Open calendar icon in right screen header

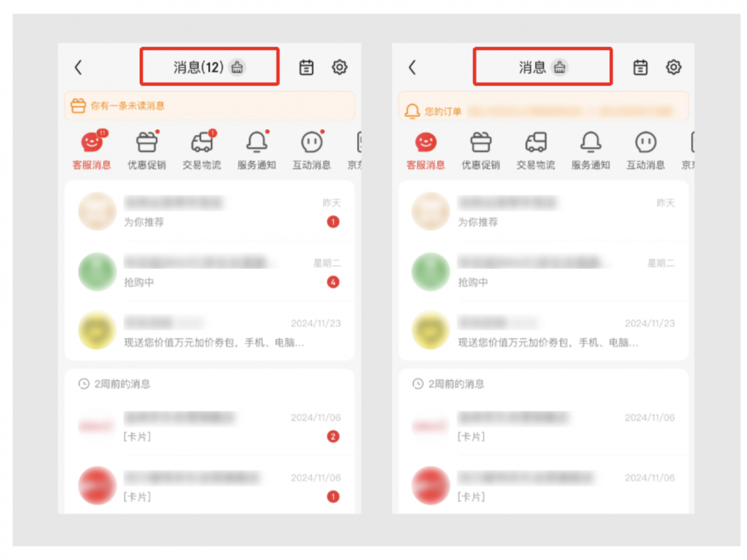640,68
